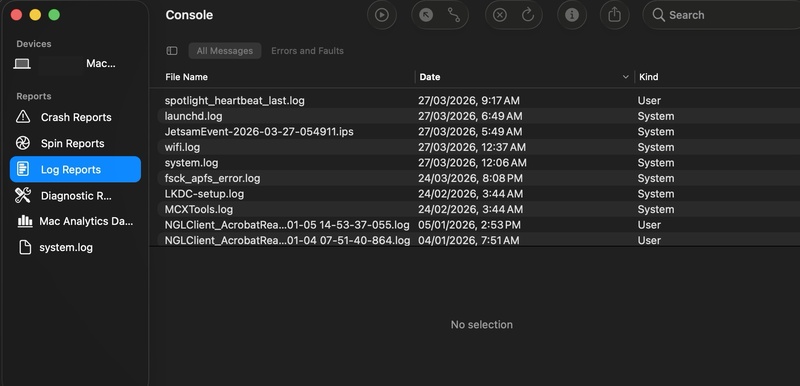Select JetsamEvent-2026-03-27-054911.ips file
Viewport: 800px width, 386px height.
tap(259, 132)
